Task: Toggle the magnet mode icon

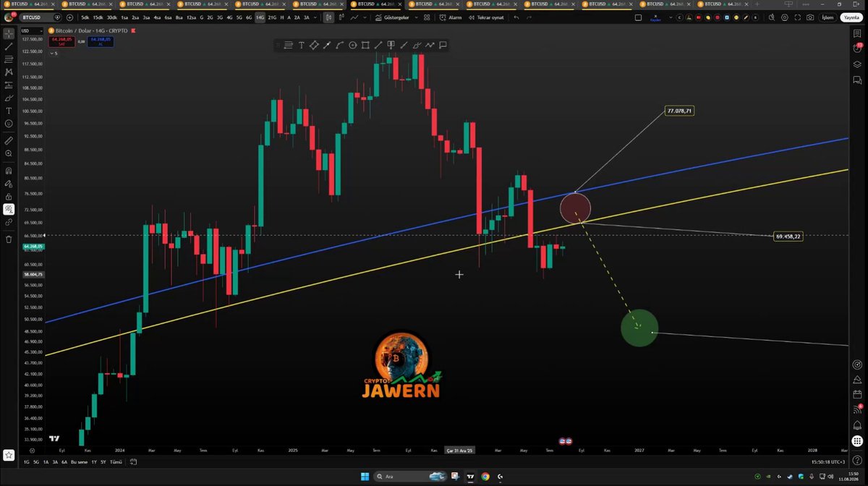Action: point(9,171)
